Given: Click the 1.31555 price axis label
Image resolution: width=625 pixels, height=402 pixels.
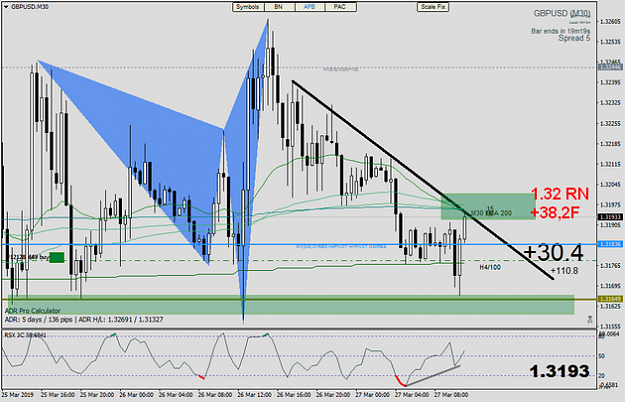Looking at the screenshot, I should click(x=611, y=326).
